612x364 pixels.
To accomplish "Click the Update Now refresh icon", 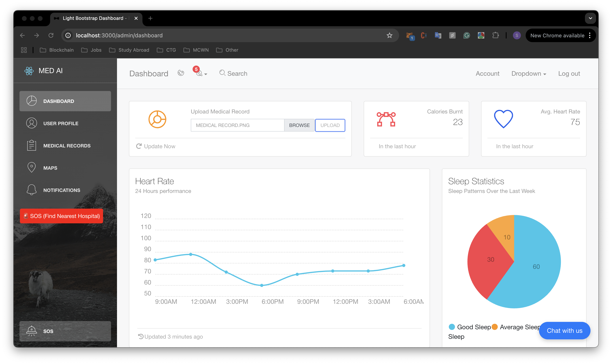I will point(139,146).
